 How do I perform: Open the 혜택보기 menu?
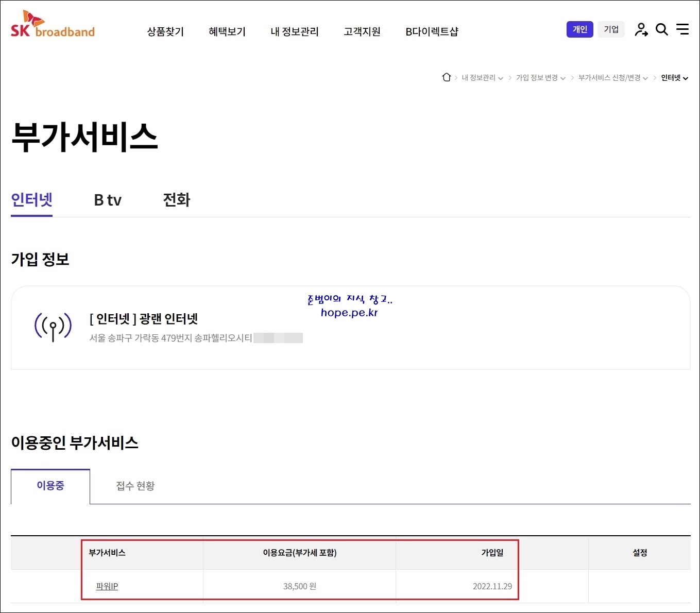click(227, 31)
